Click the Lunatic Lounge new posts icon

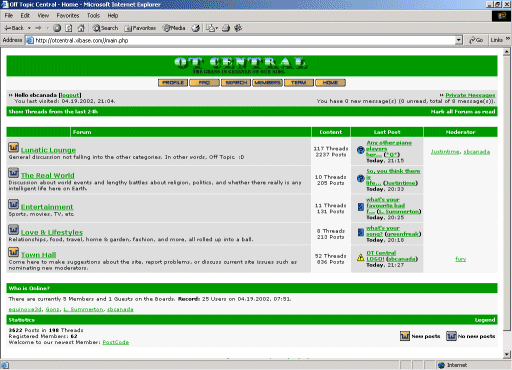click(13, 147)
